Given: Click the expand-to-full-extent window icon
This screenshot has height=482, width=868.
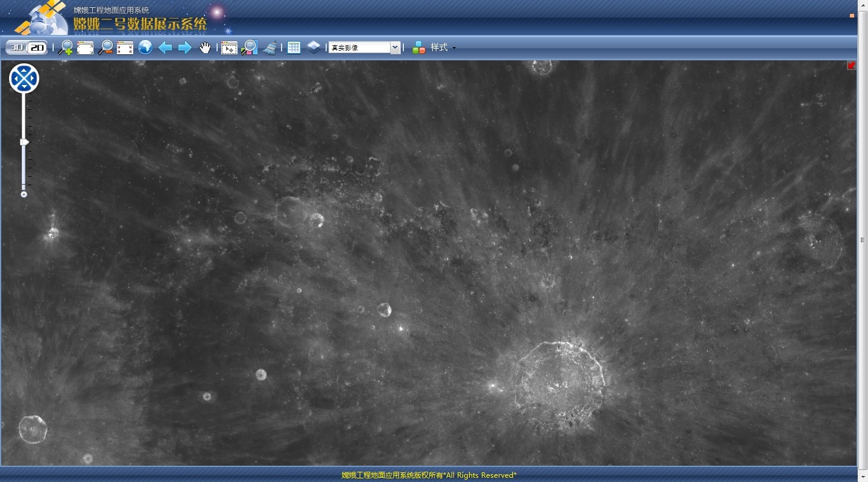Looking at the screenshot, I should click(x=85, y=48).
